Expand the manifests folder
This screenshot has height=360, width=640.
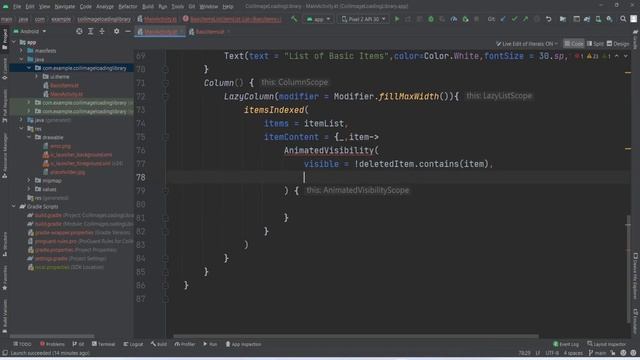21,51
